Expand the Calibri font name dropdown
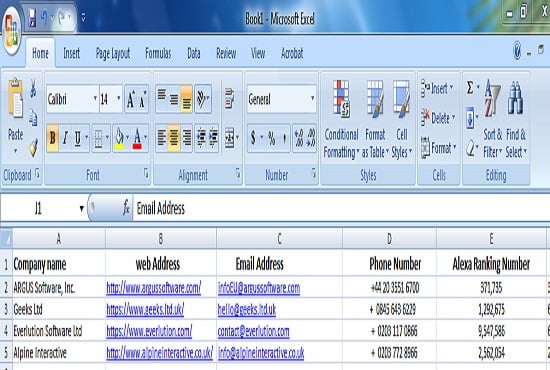Screen dimensions: 550x370 pos(95,99)
